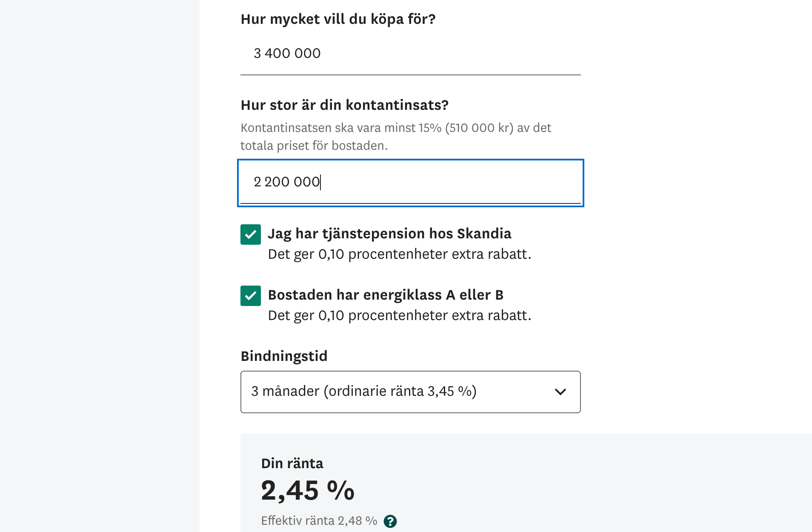Click the help icon beside Effektiv ränta
The height and width of the screenshot is (532, 812).
pos(390,521)
